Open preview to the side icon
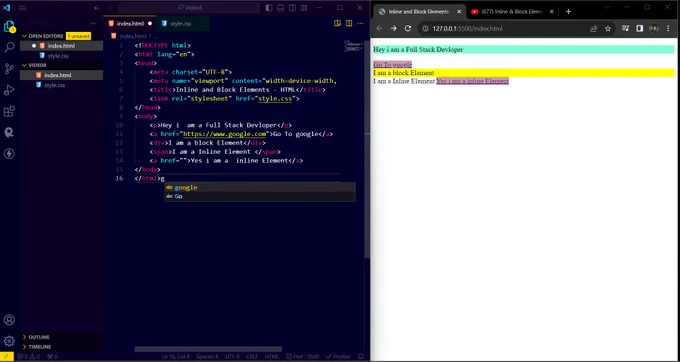Image resolution: width=680 pixels, height=362 pixels. (x=337, y=23)
